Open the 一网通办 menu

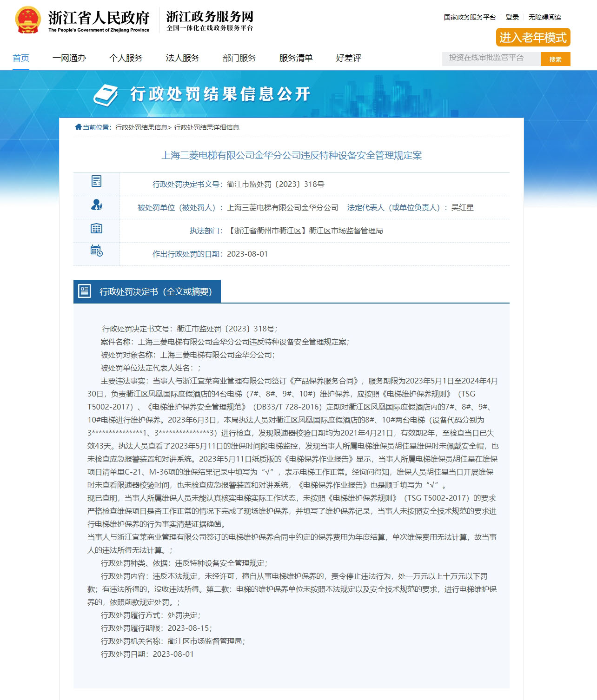[69, 58]
